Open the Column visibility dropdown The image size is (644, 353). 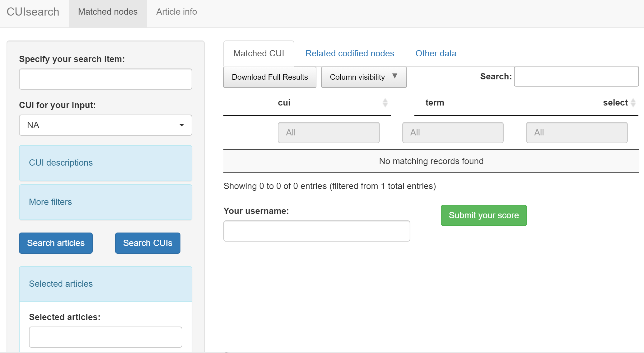tap(363, 77)
